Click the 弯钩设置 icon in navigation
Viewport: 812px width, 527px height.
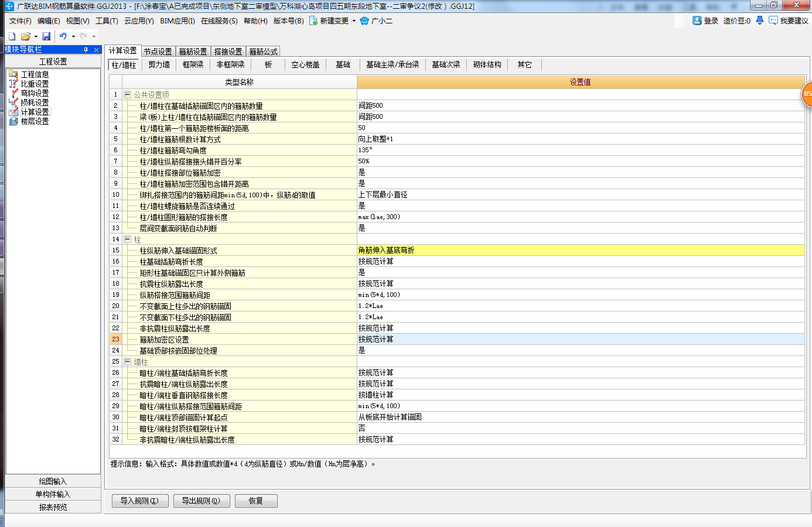pyautogui.click(x=13, y=93)
